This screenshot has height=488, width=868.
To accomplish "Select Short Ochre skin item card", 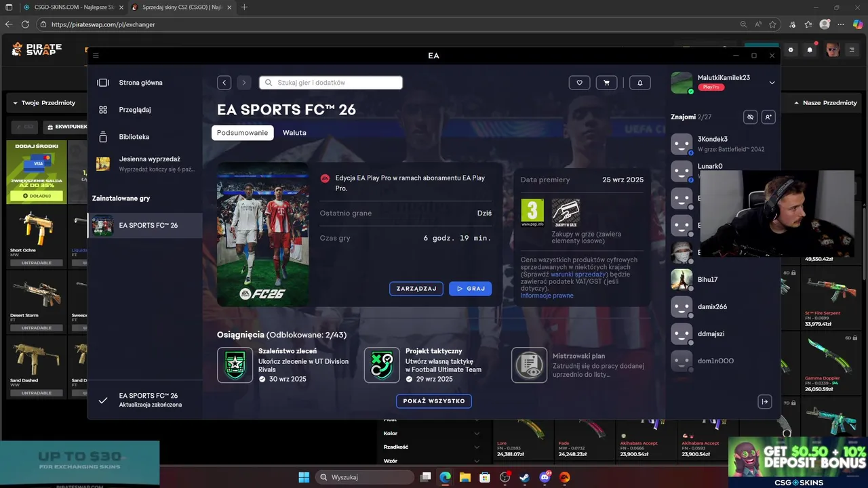I will pos(37,236).
